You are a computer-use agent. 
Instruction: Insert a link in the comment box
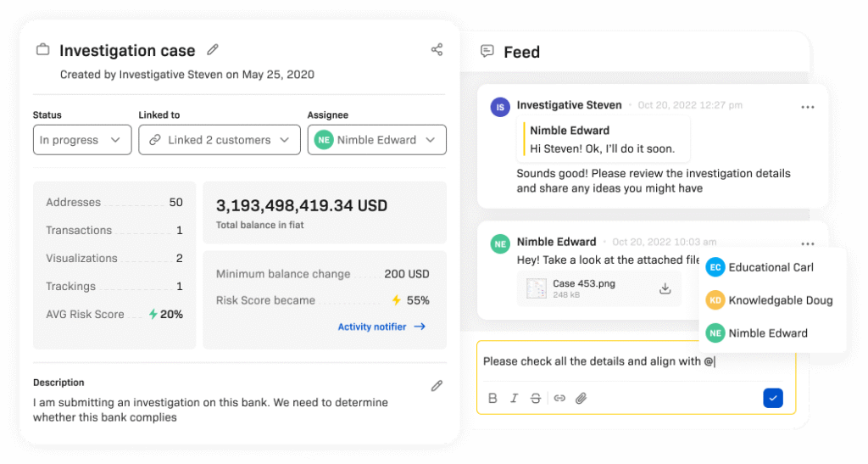[x=559, y=398]
